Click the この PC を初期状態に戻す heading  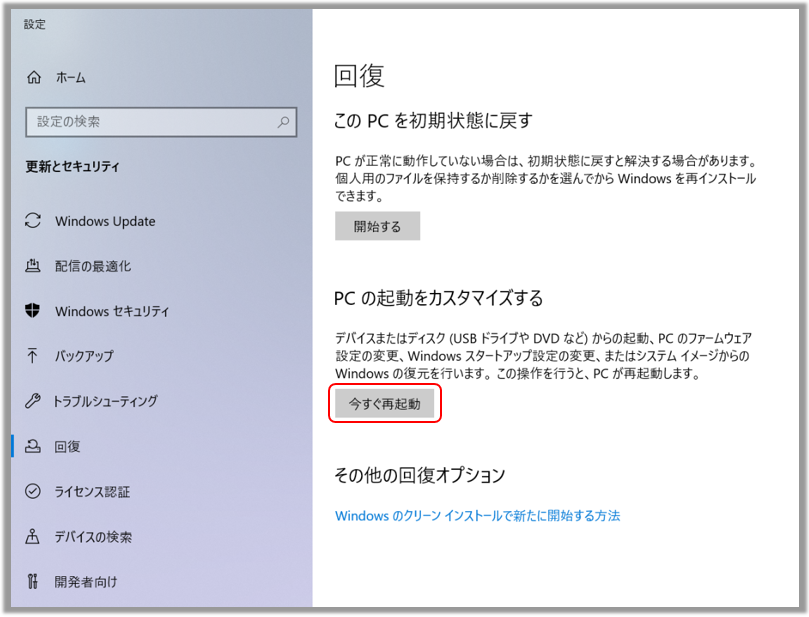(433, 121)
